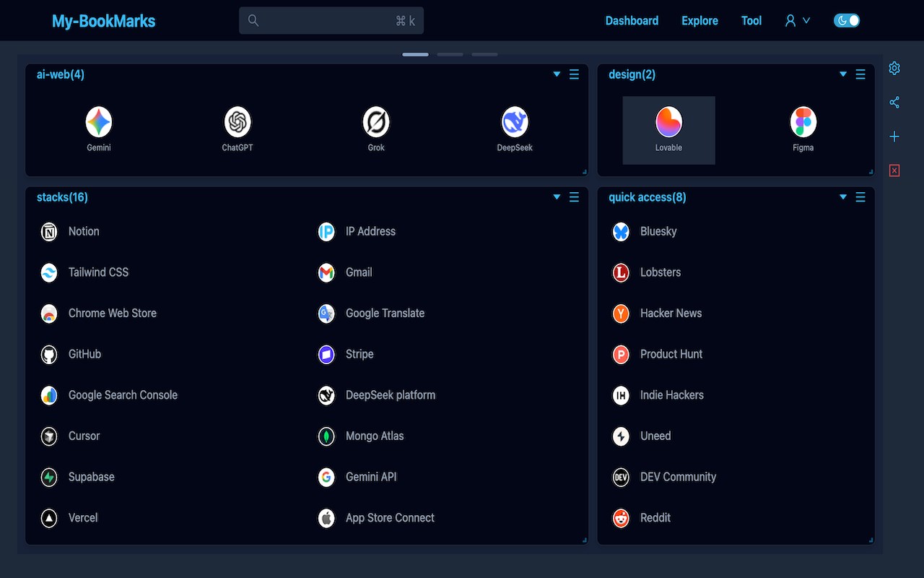The width and height of the screenshot is (924, 578).
Task: Open the ai-web group menu
Action: [x=574, y=74]
